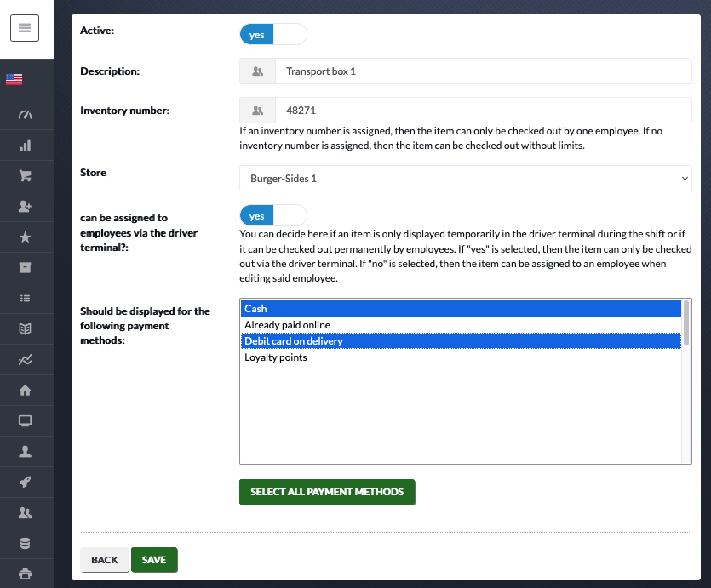The image size is (711, 588).
Task: Click the Back button
Action: [x=104, y=560]
